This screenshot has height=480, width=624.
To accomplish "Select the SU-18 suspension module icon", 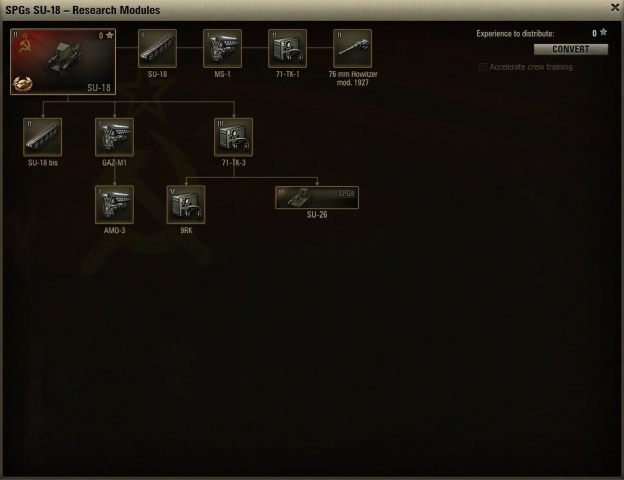I will 157,48.
